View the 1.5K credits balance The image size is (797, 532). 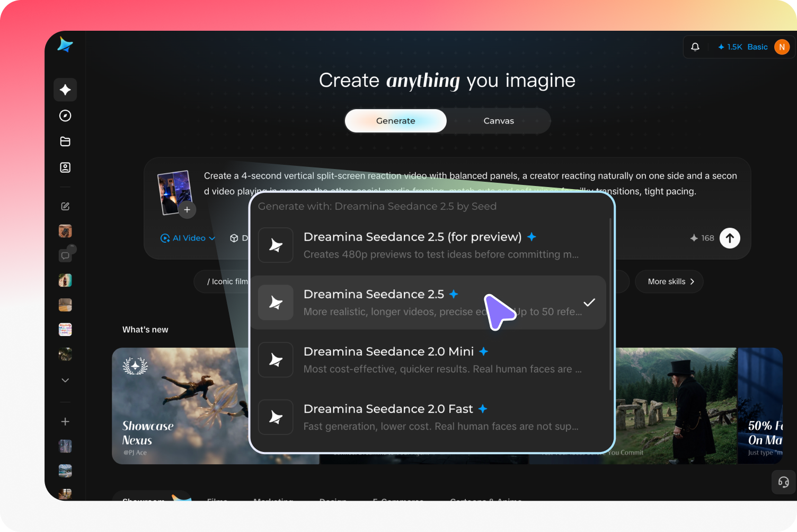[x=730, y=47]
